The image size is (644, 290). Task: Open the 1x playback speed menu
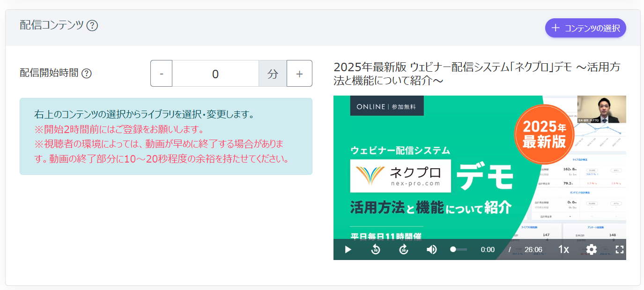[x=563, y=250]
